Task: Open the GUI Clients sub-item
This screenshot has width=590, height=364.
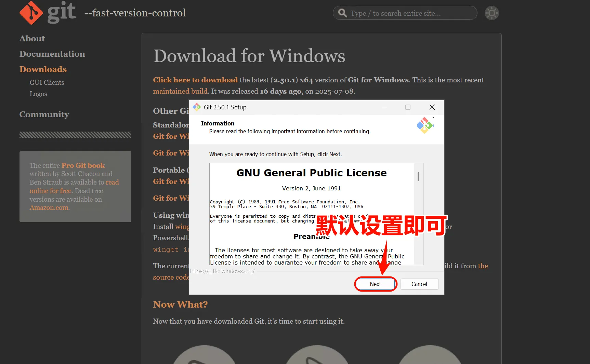Action: click(47, 82)
